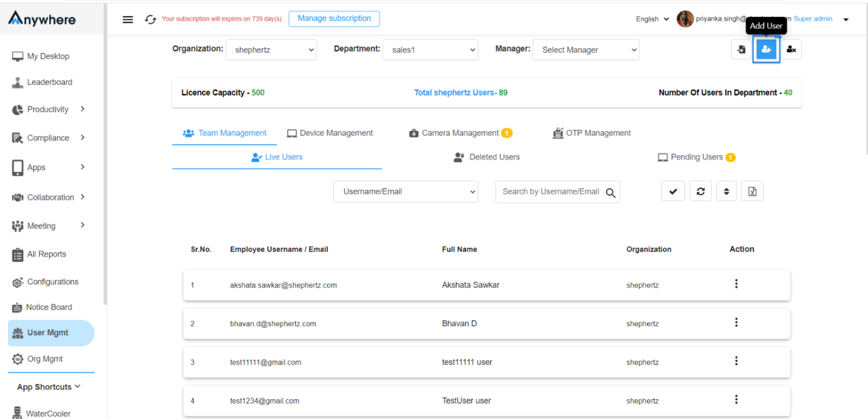Click the checkmark select-all icon button
This screenshot has height=419, width=868.
point(673,192)
